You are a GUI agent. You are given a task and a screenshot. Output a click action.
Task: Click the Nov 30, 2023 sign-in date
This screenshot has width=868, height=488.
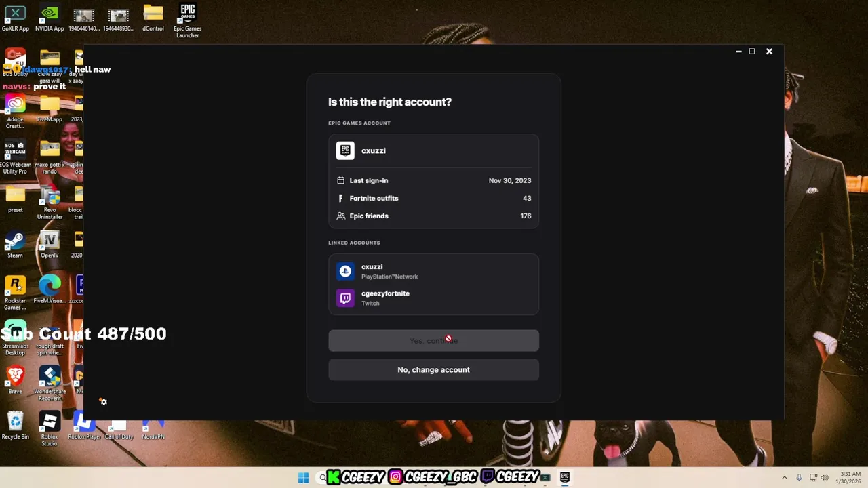point(510,180)
